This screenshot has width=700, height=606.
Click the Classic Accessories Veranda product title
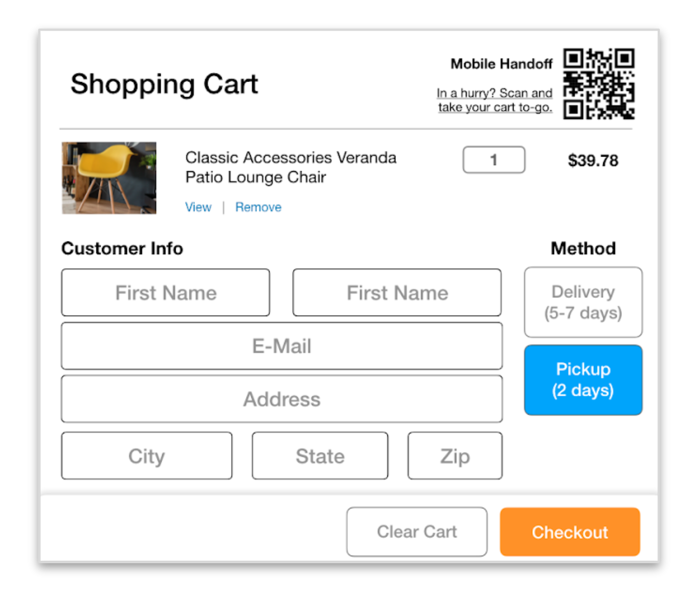point(291,167)
